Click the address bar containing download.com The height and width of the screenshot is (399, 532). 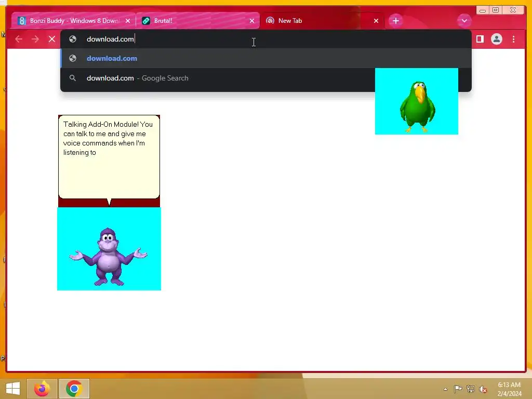coord(266,39)
